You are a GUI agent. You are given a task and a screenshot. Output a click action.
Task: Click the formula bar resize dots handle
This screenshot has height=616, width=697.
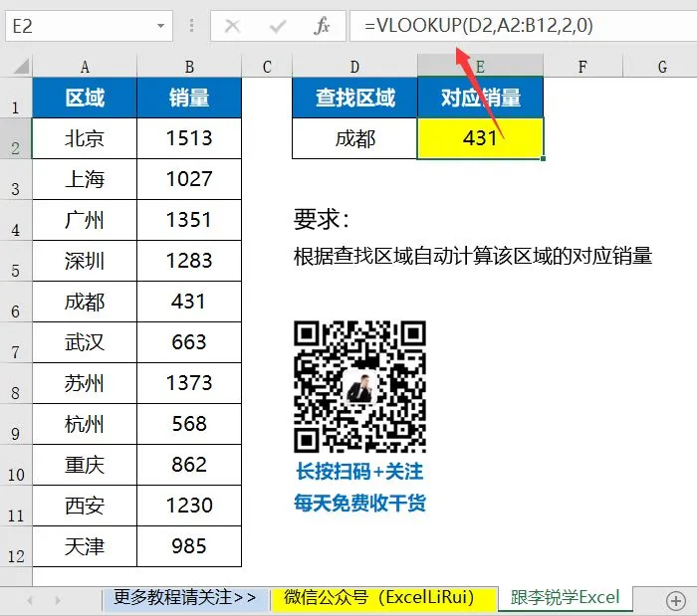coord(191,26)
